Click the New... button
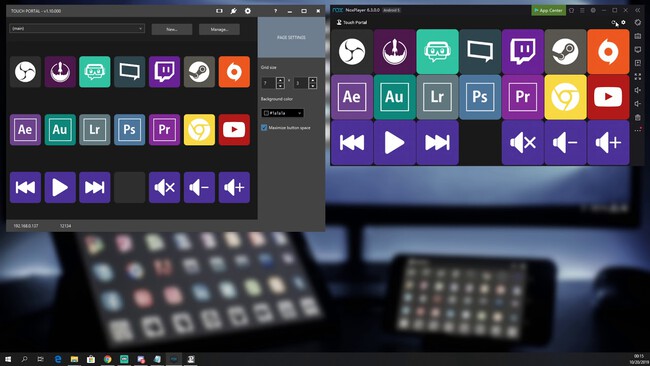 [172, 29]
